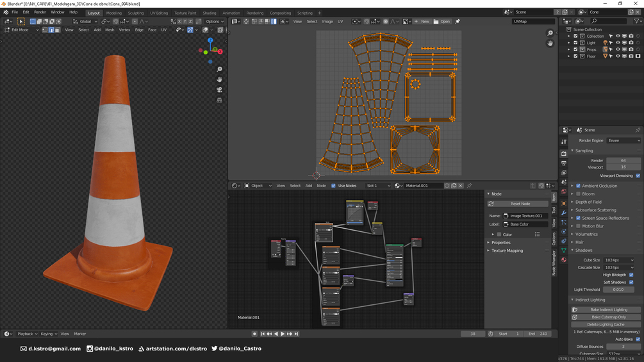Expand the Depth of Field panel

pos(572,202)
